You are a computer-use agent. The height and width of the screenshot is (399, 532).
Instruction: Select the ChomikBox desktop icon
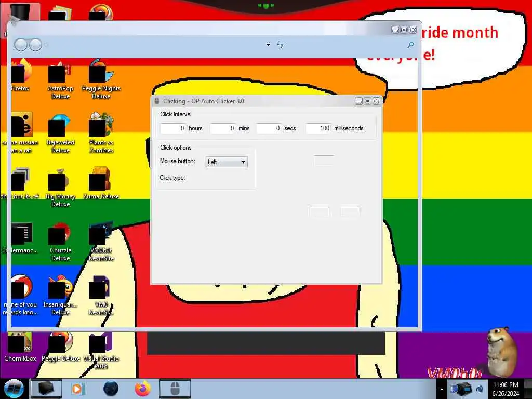20,346
